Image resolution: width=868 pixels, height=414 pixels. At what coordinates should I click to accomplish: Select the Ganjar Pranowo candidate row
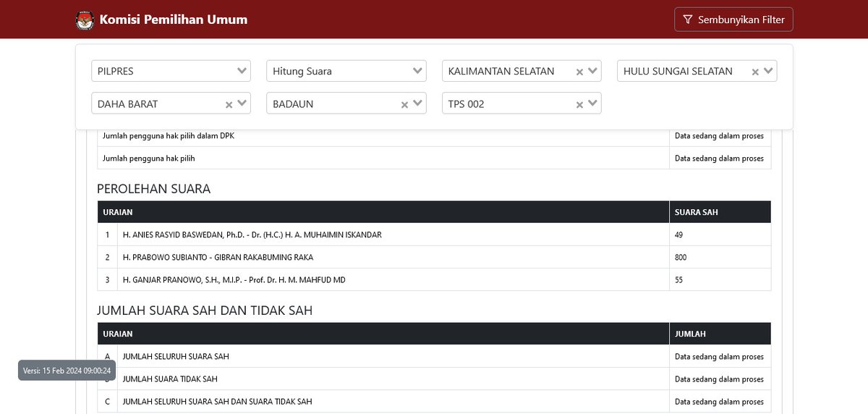[434, 279]
